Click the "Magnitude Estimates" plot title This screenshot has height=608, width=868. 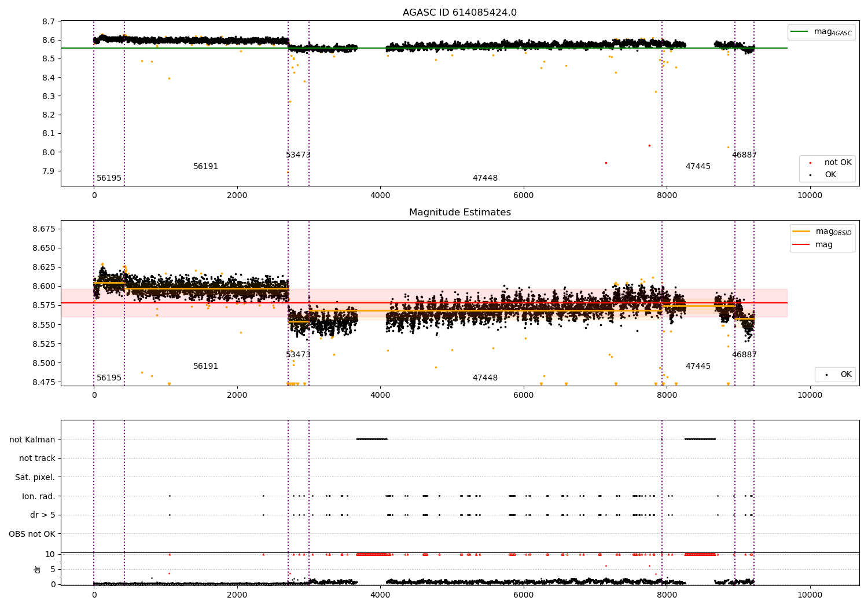tap(459, 213)
